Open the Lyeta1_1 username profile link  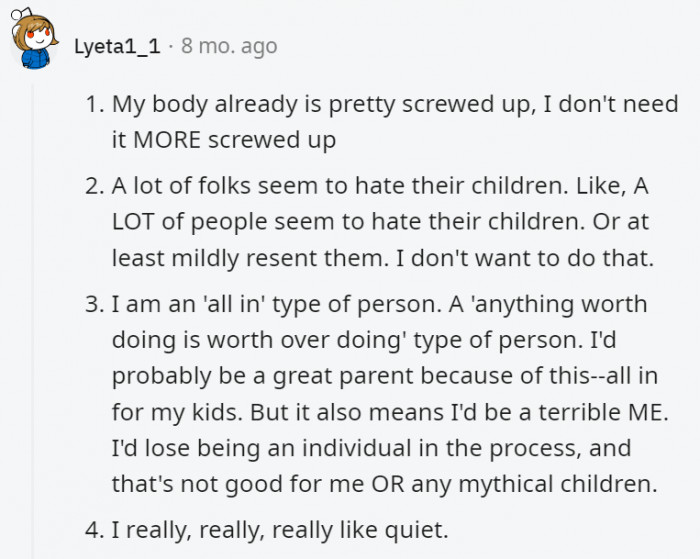point(117,46)
